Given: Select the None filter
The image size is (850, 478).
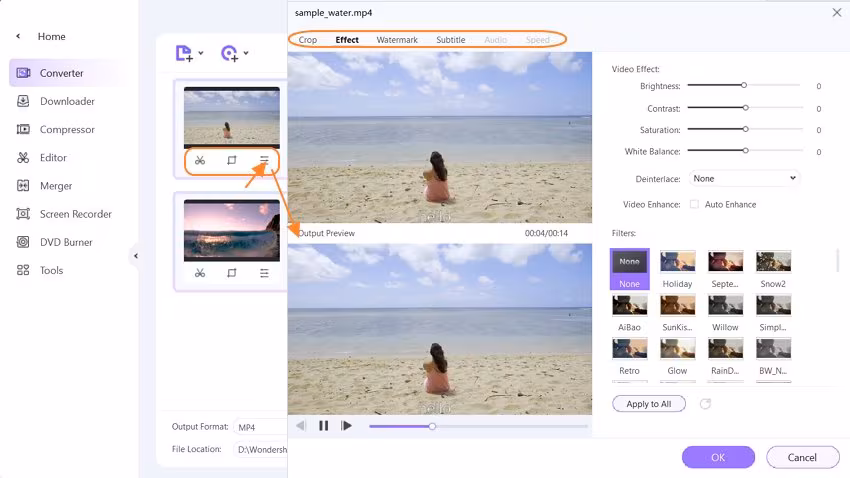Looking at the screenshot, I should [x=629, y=269].
